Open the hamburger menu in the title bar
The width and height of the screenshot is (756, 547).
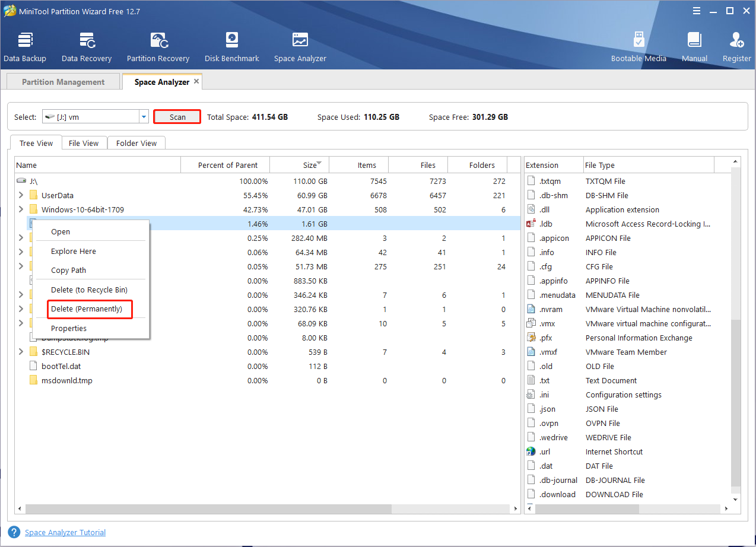(x=695, y=11)
